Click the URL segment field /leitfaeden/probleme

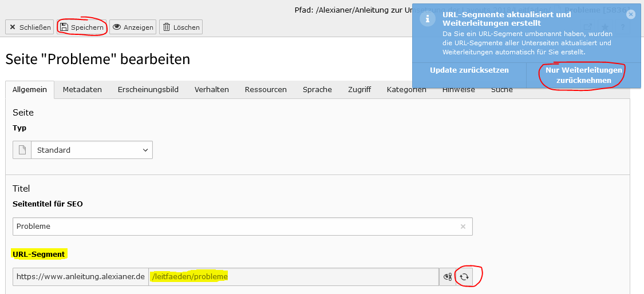point(294,277)
